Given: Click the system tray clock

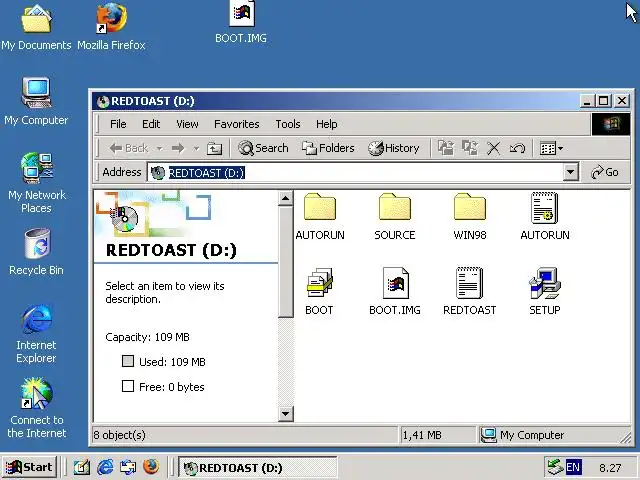Looking at the screenshot, I should [x=610, y=468].
